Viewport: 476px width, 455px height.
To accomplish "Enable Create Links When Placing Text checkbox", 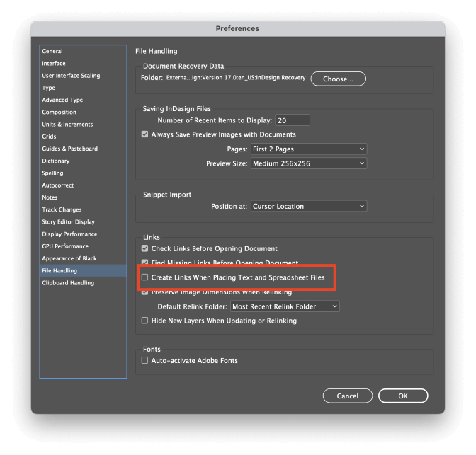I will (x=145, y=278).
